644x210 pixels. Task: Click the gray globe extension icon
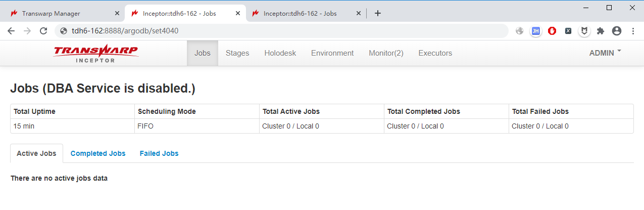click(520, 31)
